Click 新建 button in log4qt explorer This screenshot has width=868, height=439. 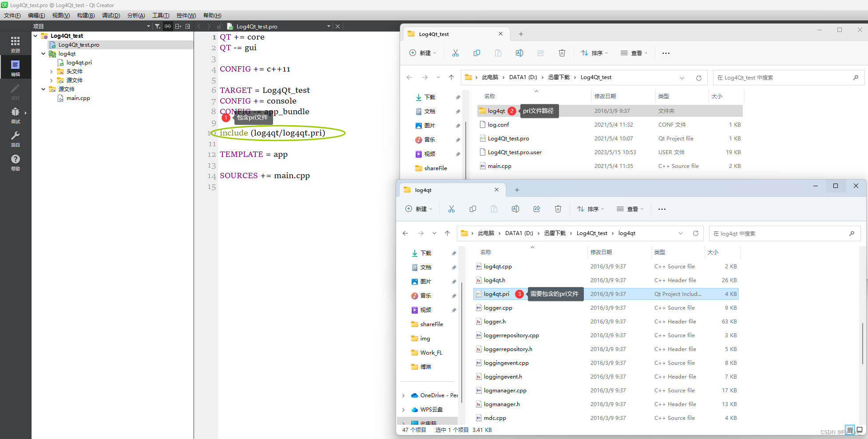[x=419, y=209]
